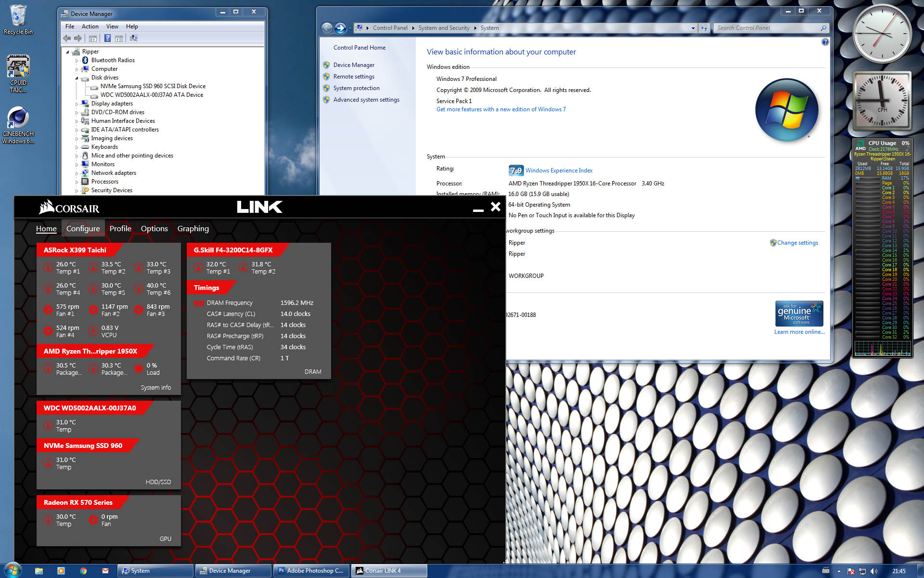Image resolution: width=924 pixels, height=578 pixels.
Task: Collapse the Disk drives node
Action: pyautogui.click(x=77, y=78)
